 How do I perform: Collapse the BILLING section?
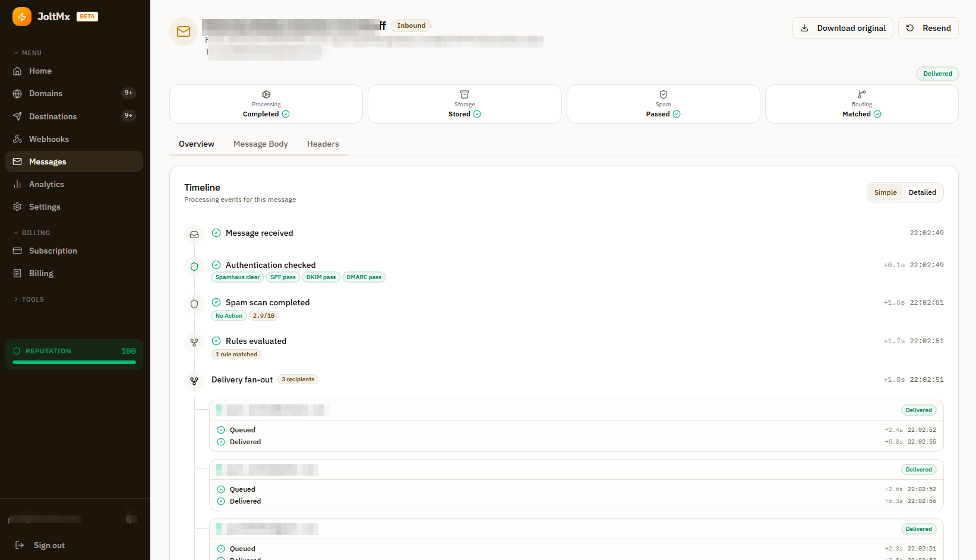click(32, 233)
